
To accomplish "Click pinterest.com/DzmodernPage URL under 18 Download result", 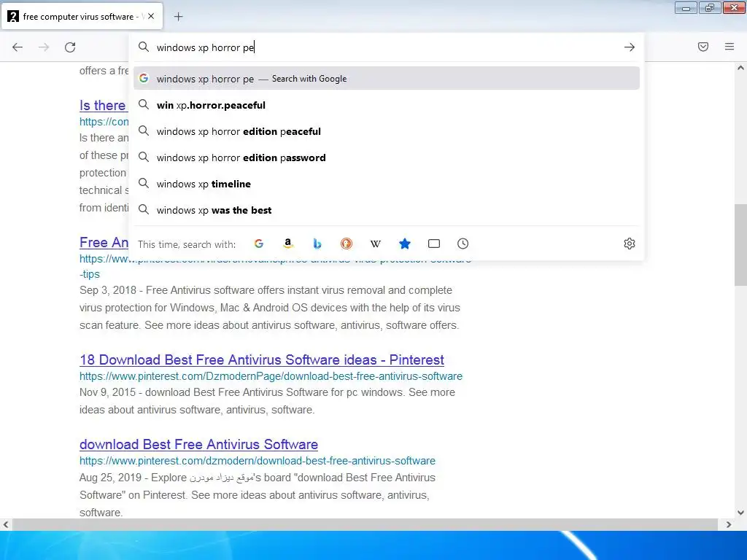I will pyautogui.click(x=271, y=376).
